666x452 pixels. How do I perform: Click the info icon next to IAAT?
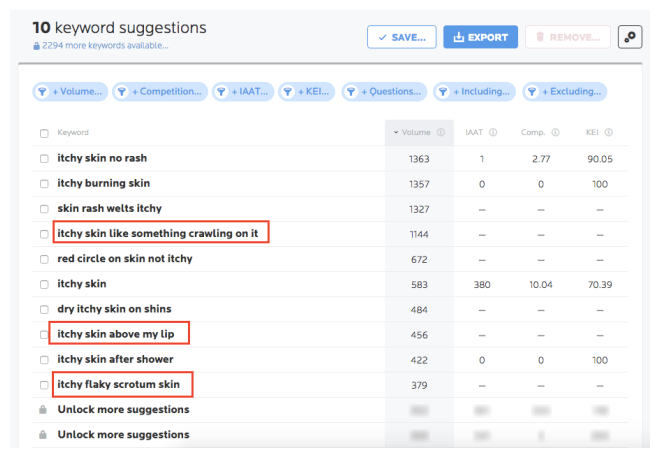click(494, 132)
